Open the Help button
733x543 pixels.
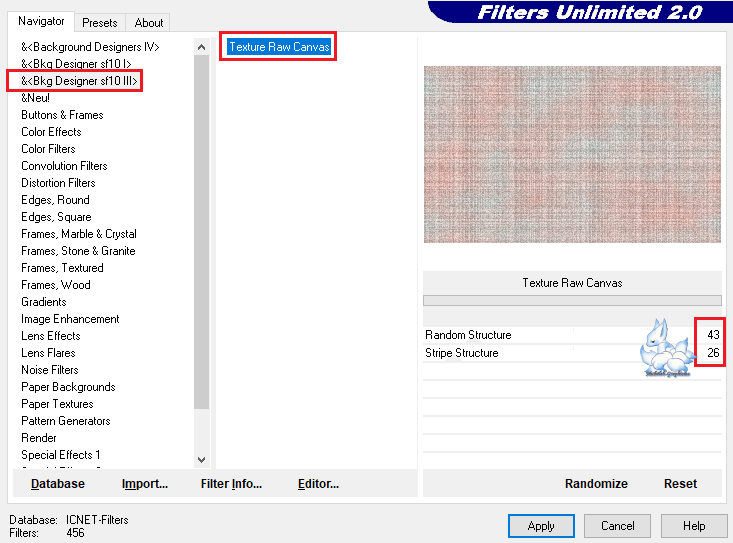click(694, 526)
